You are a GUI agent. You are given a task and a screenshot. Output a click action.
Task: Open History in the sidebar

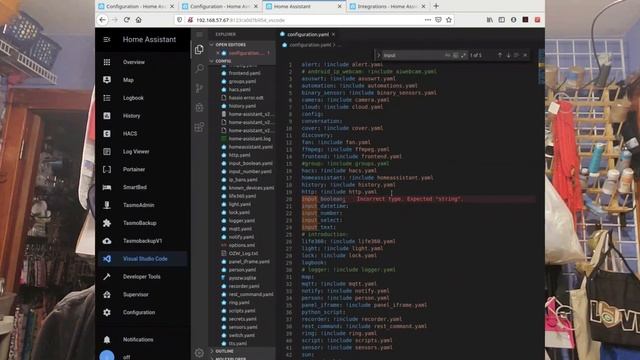click(x=131, y=116)
